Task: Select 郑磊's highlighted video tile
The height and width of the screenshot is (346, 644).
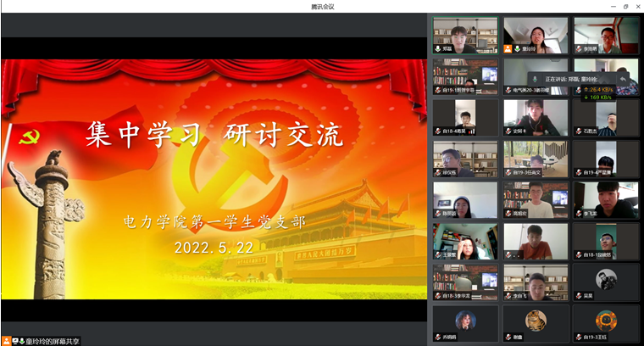Action: 465,36
